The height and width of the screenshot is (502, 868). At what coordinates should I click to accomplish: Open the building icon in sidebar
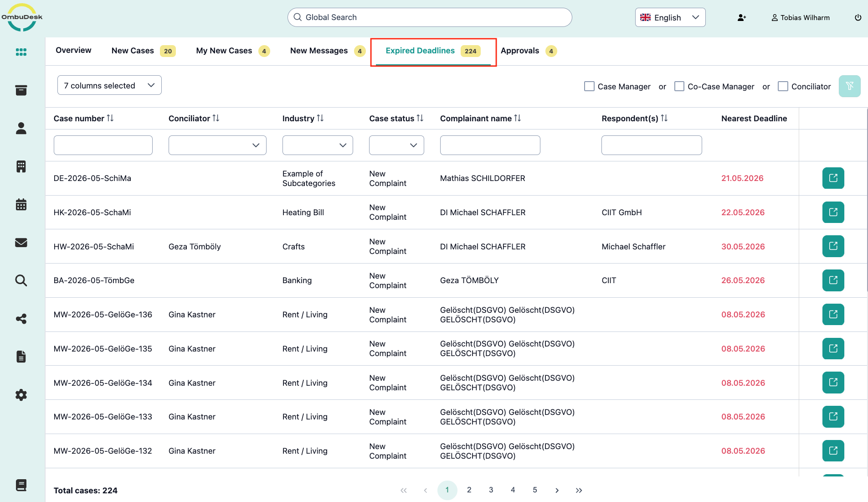(x=21, y=166)
